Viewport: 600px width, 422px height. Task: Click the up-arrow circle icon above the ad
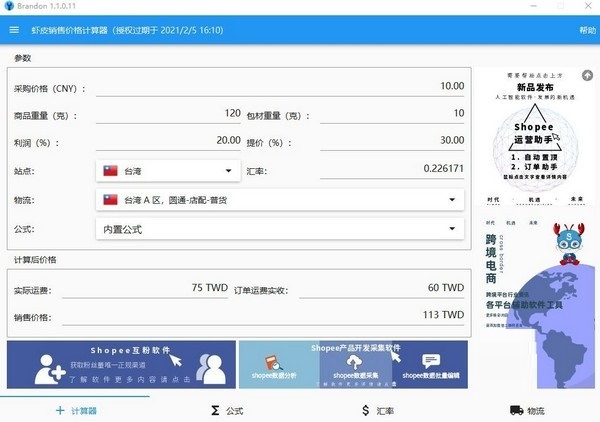(x=587, y=75)
